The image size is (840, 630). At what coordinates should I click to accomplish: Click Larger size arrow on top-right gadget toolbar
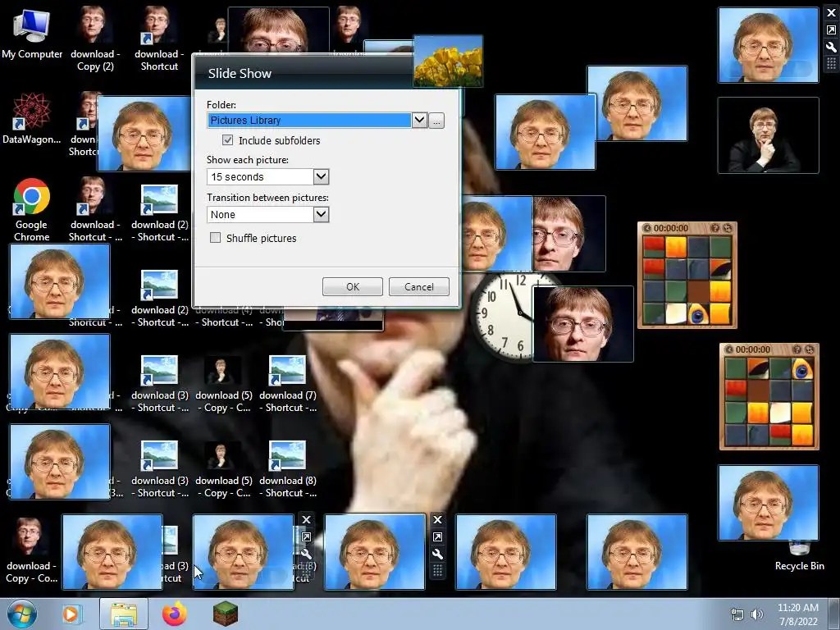coord(832,30)
